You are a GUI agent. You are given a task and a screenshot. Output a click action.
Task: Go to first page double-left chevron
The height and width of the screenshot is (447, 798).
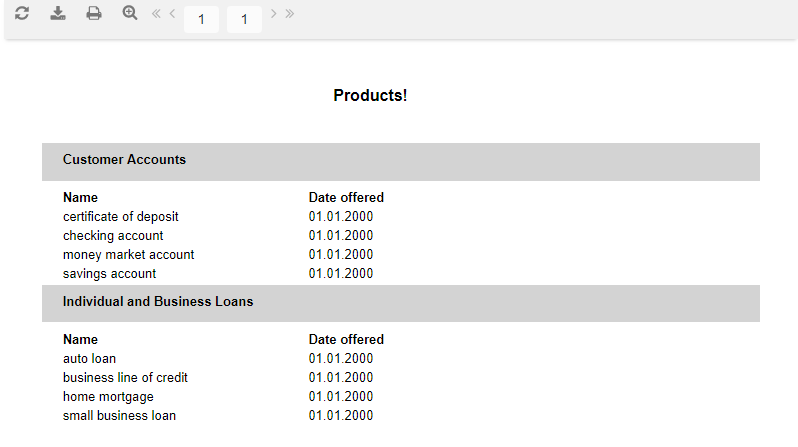pos(156,14)
